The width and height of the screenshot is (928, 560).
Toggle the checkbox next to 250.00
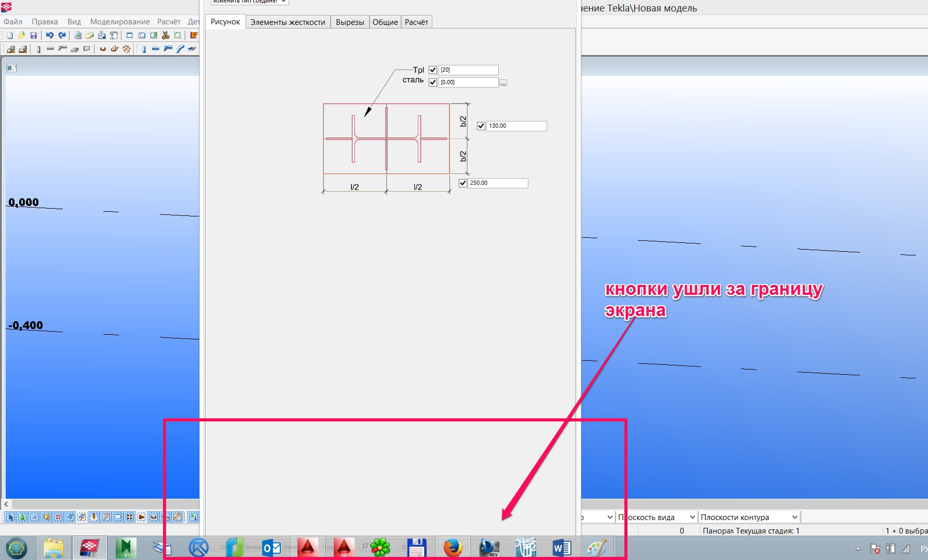point(463,183)
